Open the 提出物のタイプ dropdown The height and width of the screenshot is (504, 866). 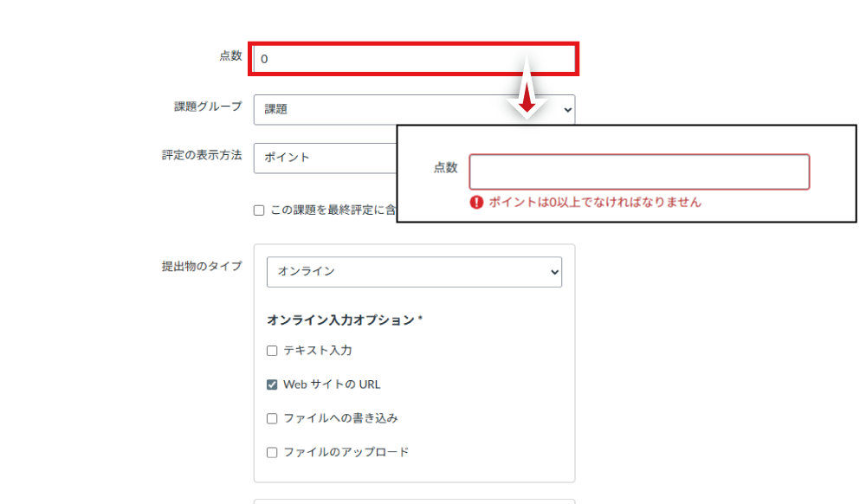414,272
